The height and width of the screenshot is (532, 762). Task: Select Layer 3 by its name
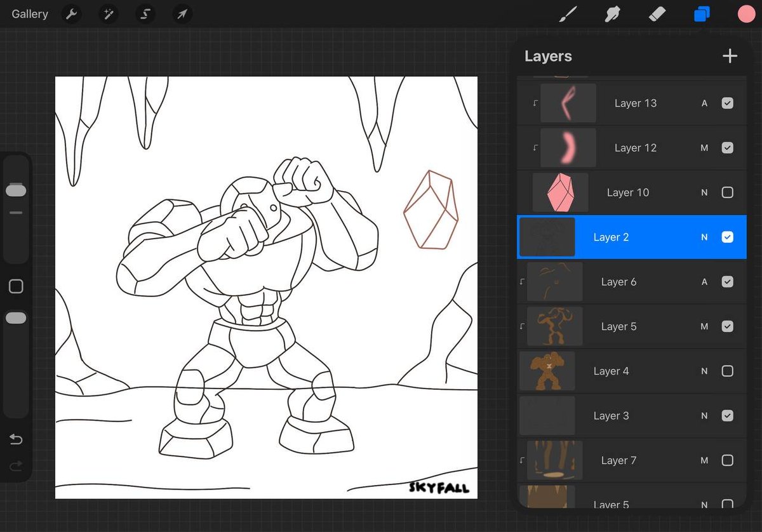(x=611, y=416)
